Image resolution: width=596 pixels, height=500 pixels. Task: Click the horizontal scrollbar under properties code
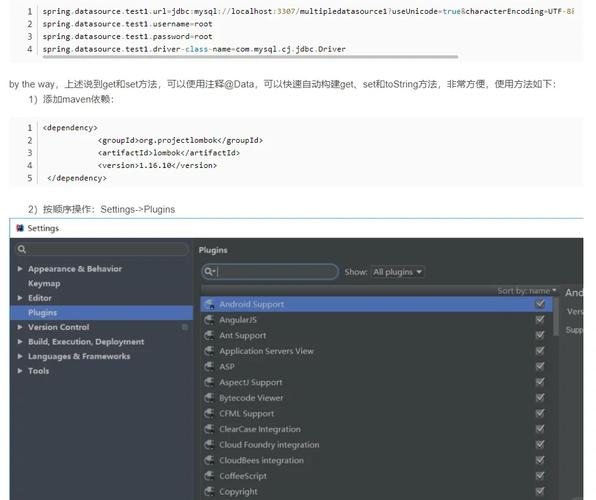[x=250, y=57]
